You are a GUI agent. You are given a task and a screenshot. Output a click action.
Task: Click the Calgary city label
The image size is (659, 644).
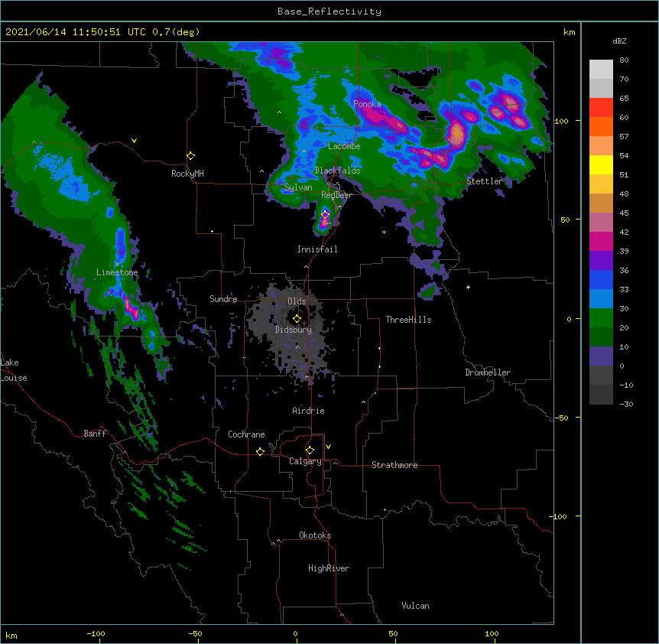305,461
